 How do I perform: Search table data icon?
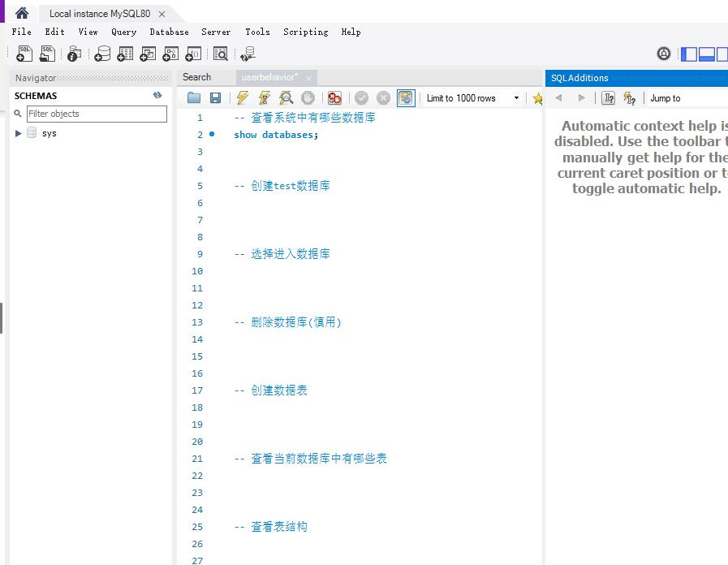(x=221, y=54)
